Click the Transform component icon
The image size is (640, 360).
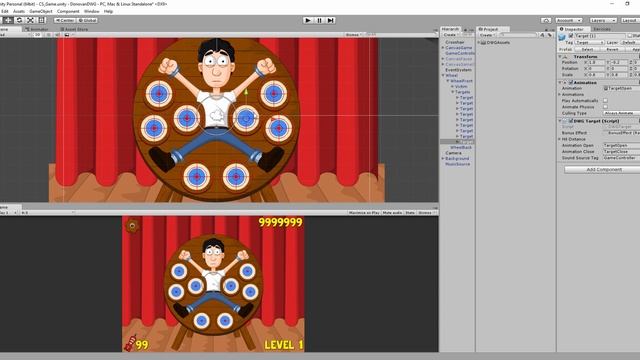pyautogui.click(x=566, y=57)
